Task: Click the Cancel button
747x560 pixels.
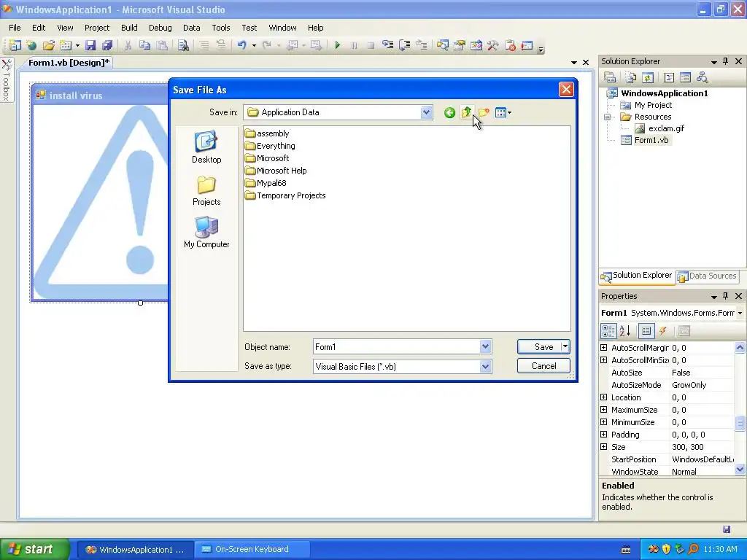Action: (x=543, y=366)
